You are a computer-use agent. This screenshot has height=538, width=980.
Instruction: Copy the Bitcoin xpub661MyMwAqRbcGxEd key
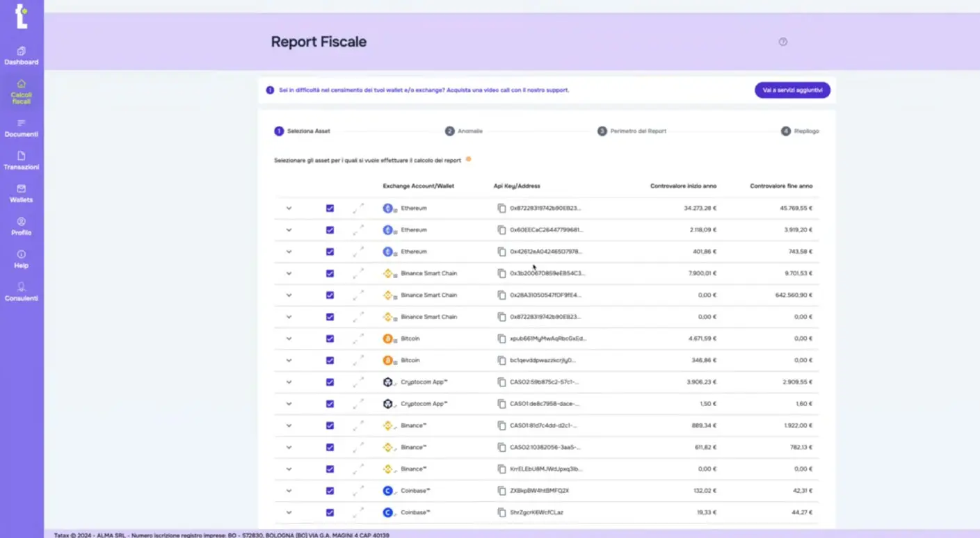[x=501, y=339]
